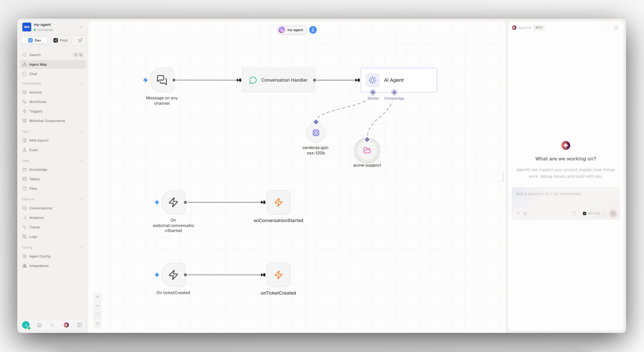The width and height of the screenshot is (644, 352).
Task: Start new agent0 chat with plus
Action: (x=608, y=28)
